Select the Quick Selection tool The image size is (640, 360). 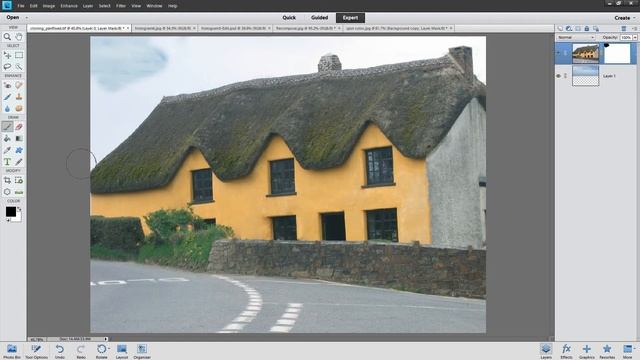[19, 67]
